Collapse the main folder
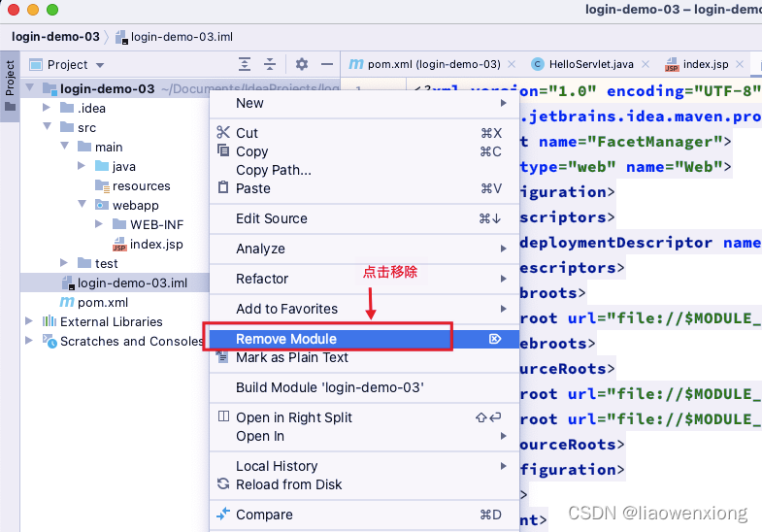This screenshot has width=762, height=532. tap(65, 147)
